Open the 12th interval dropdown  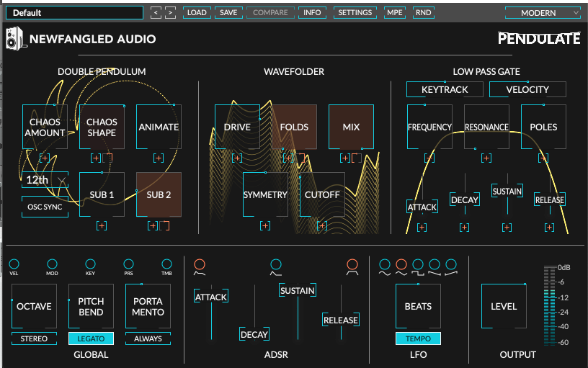pos(45,180)
